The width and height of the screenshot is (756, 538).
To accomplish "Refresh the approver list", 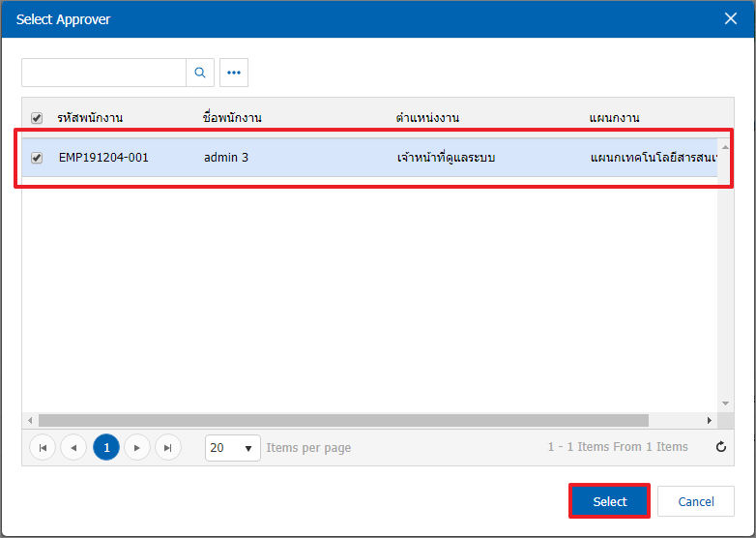I will tap(721, 447).
